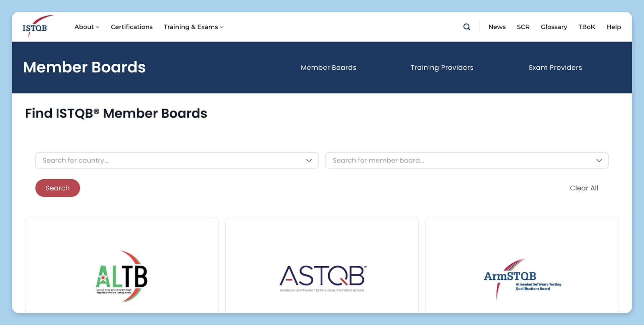This screenshot has height=325, width=644.
Task: Open the Glossary link
Action: click(x=554, y=27)
